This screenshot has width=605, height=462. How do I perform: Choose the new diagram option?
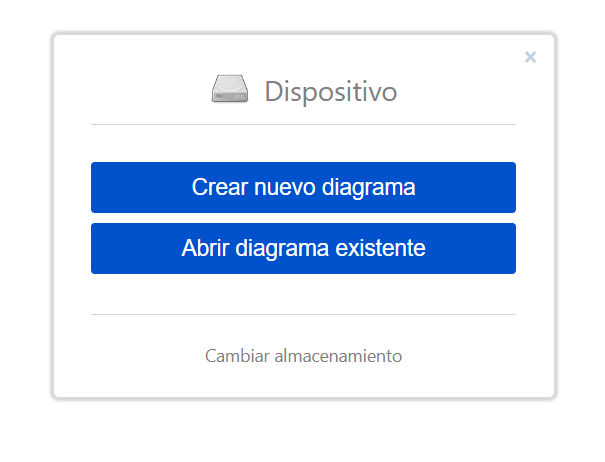click(x=303, y=187)
